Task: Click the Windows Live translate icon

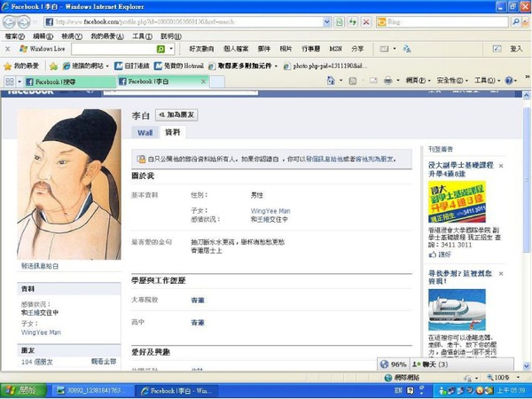Action: tap(407, 49)
